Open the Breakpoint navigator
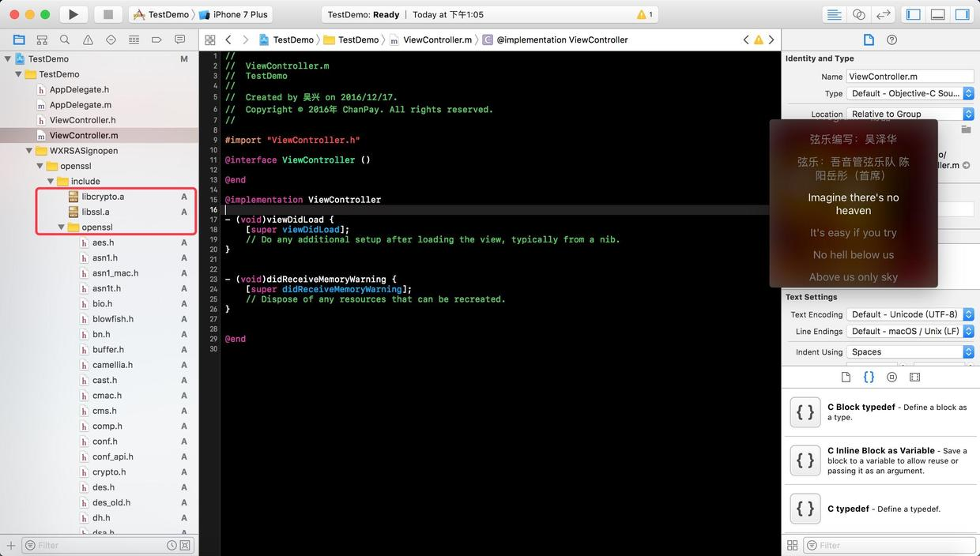This screenshot has height=556, width=980. 156,39
